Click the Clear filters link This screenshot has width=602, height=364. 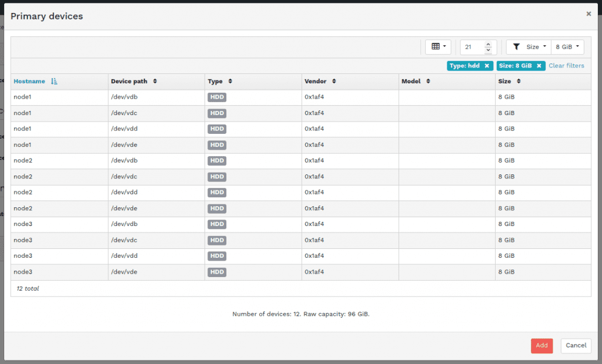coord(566,66)
